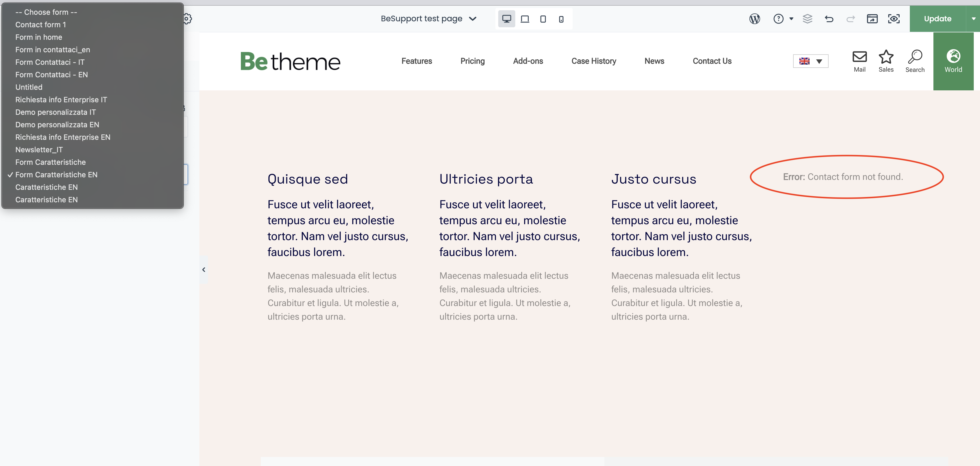Open the Pricing navigation link
This screenshot has width=980, height=466.
tap(472, 61)
